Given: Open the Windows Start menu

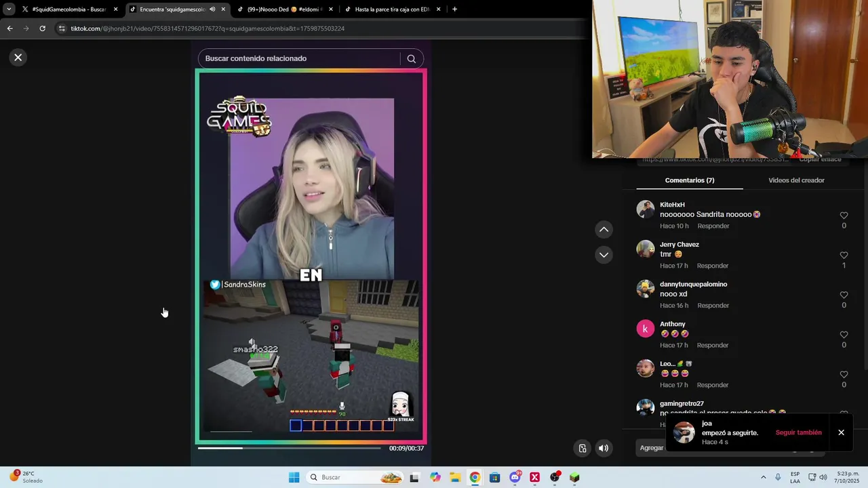Looking at the screenshot, I should pos(294,477).
